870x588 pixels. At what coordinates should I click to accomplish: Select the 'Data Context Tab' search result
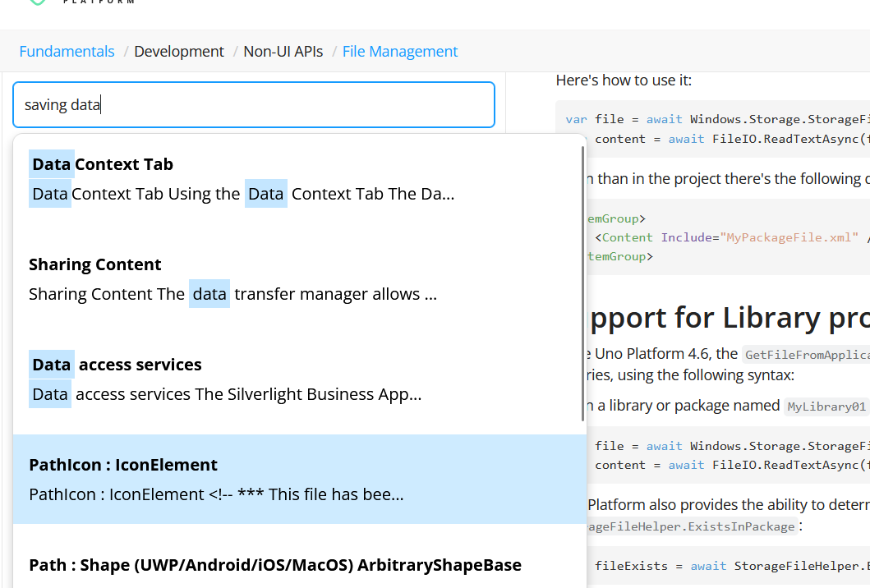point(246,178)
